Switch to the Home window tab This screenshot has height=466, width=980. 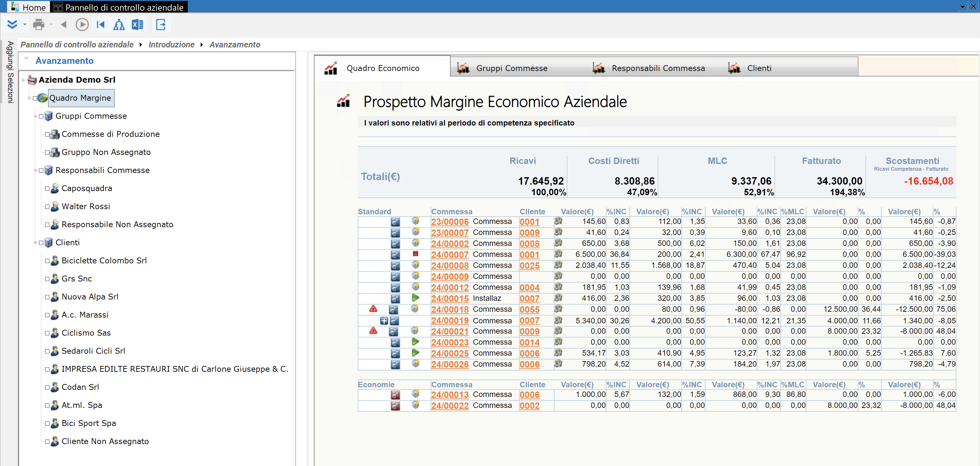[29, 7]
